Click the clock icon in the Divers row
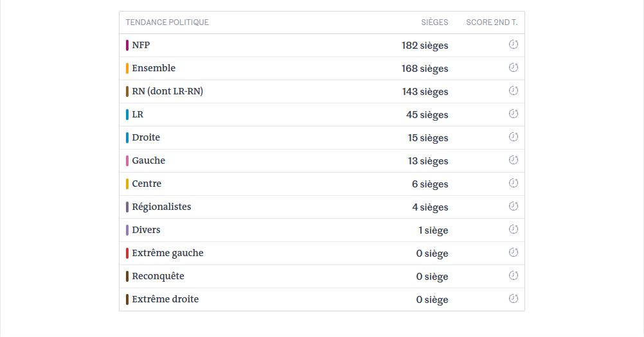 [x=513, y=230]
